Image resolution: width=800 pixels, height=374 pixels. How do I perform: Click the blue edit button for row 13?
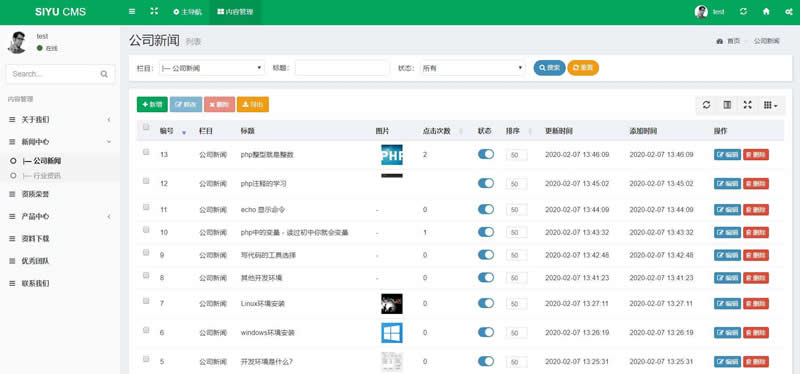click(727, 155)
